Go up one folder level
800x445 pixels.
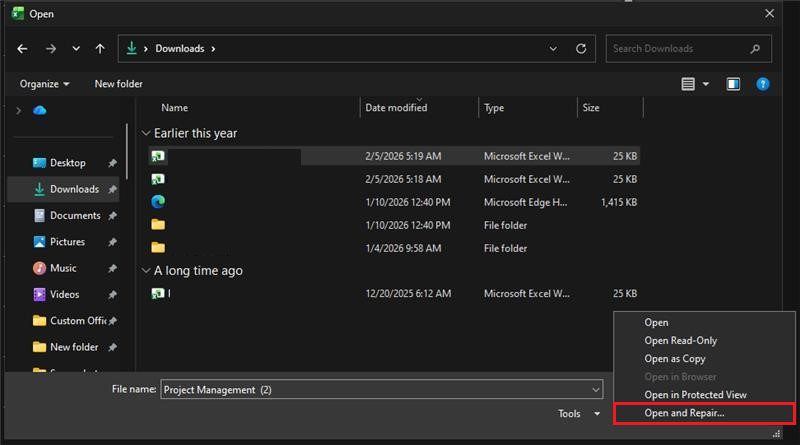pyautogui.click(x=100, y=49)
